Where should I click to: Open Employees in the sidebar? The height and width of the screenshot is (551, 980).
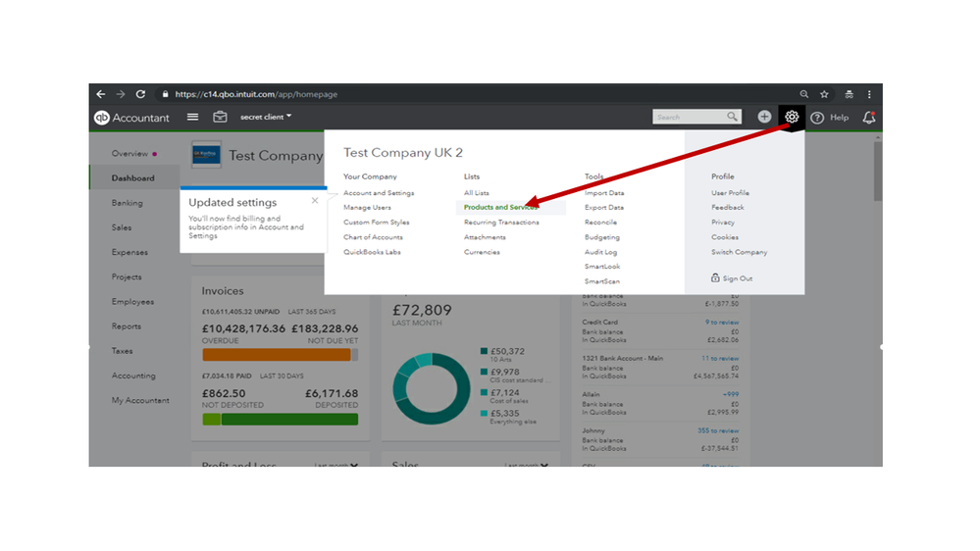133,302
